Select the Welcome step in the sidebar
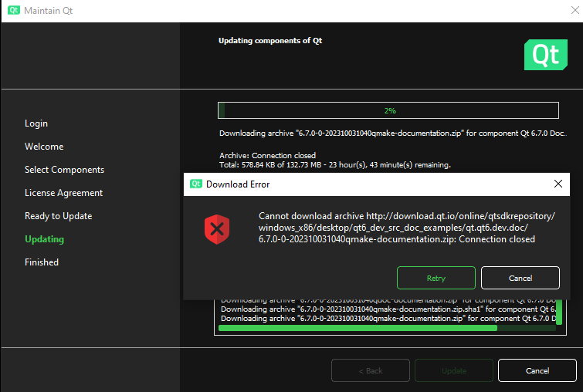 (x=44, y=147)
